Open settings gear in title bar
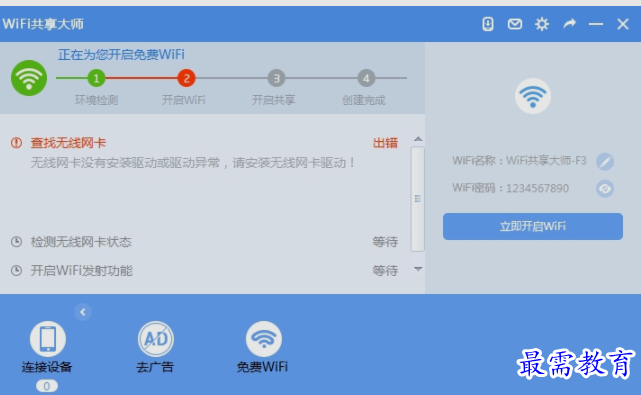Viewport: 641px width, 395px height. 542,24
